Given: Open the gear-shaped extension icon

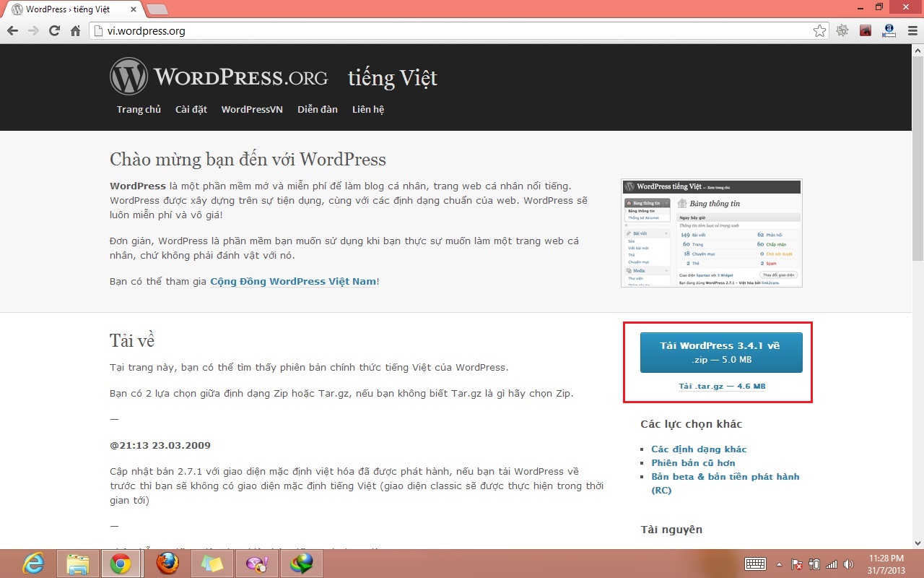Looking at the screenshot, I should pos(842,31).
